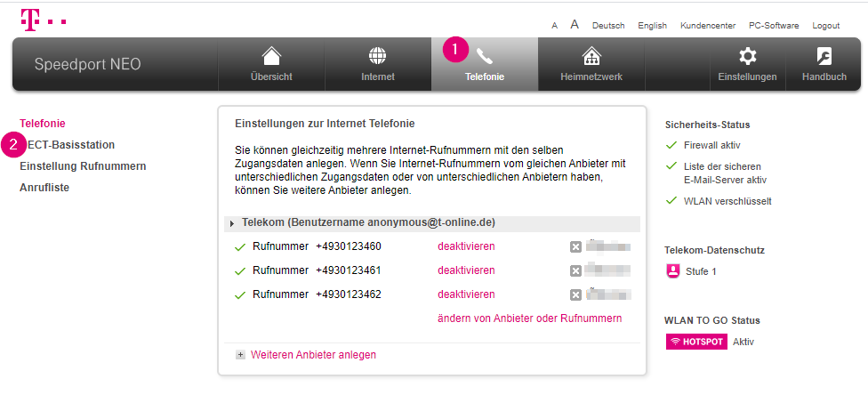This screenshot has width=868, height=403.
Task: Select larger font size A
Action: [575, 25]
